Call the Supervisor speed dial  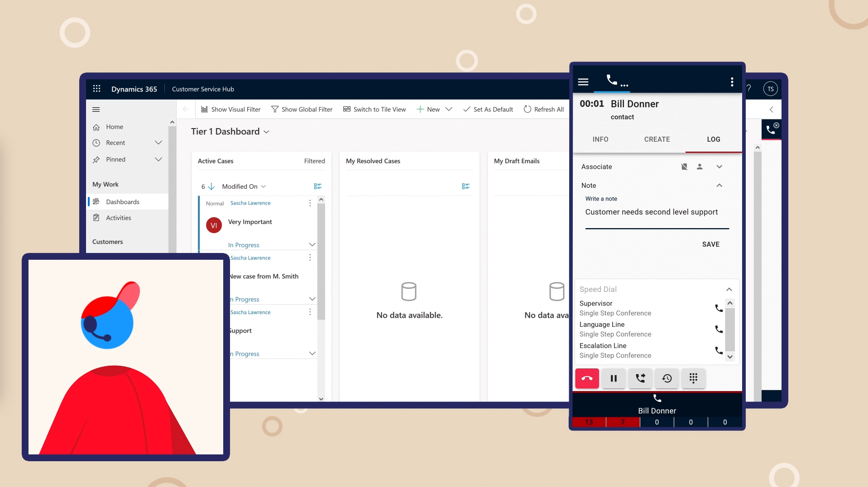coord(719,308)
